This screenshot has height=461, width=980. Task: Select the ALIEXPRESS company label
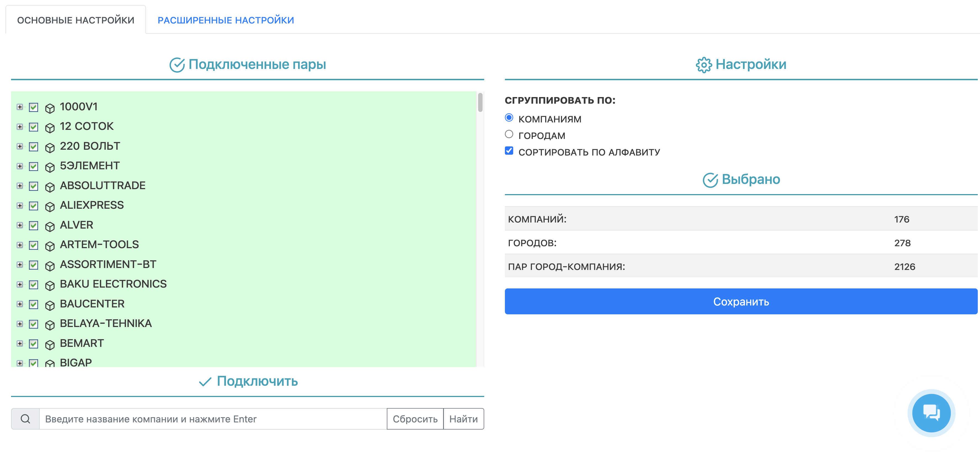tap(92, 205)
